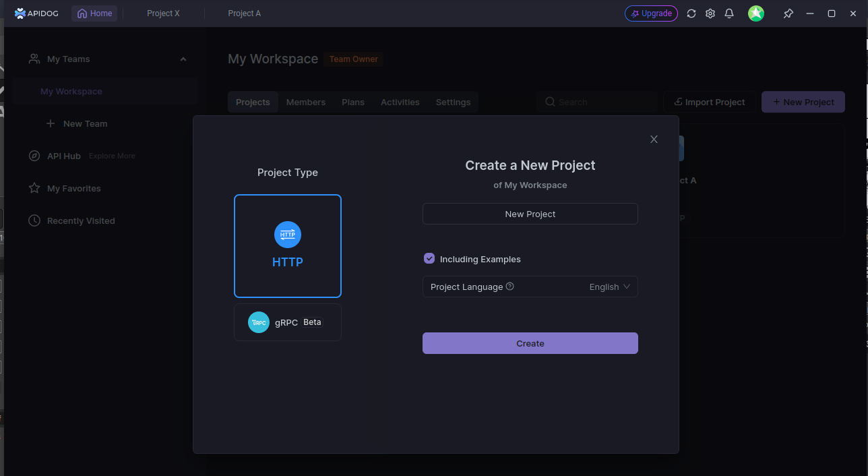Open the Home tab
Image resolution: width=868 pixels, height=476 pixels.
(x=94, y=13)
